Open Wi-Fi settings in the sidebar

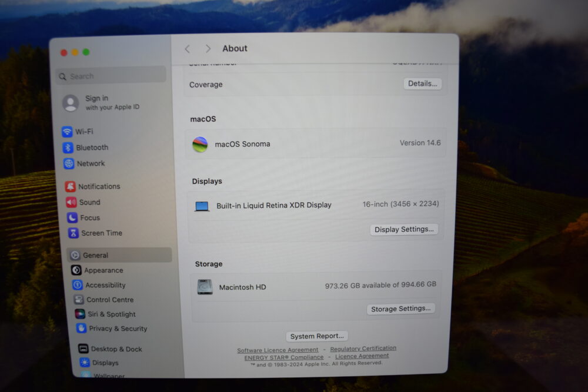coord(78,132)
